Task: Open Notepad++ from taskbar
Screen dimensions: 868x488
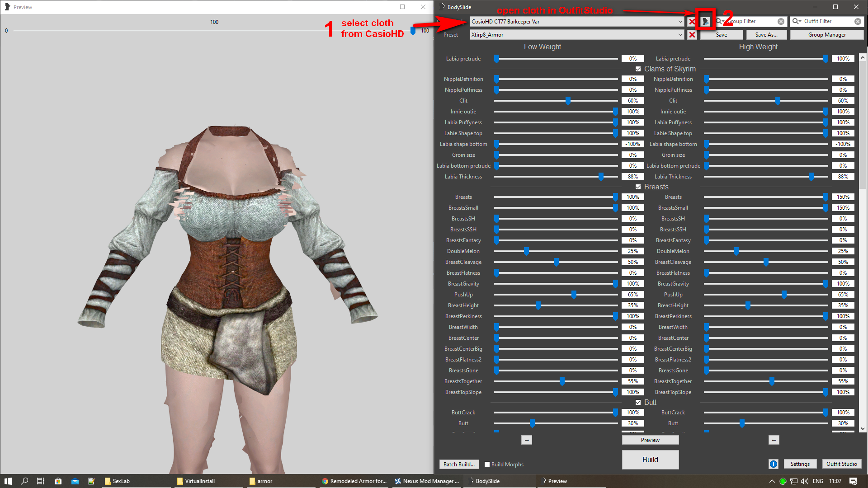Action: tap(91, 481)
